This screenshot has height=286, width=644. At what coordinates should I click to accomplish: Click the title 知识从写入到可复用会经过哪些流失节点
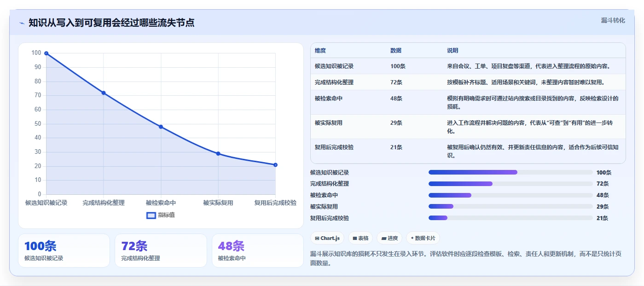111,23
